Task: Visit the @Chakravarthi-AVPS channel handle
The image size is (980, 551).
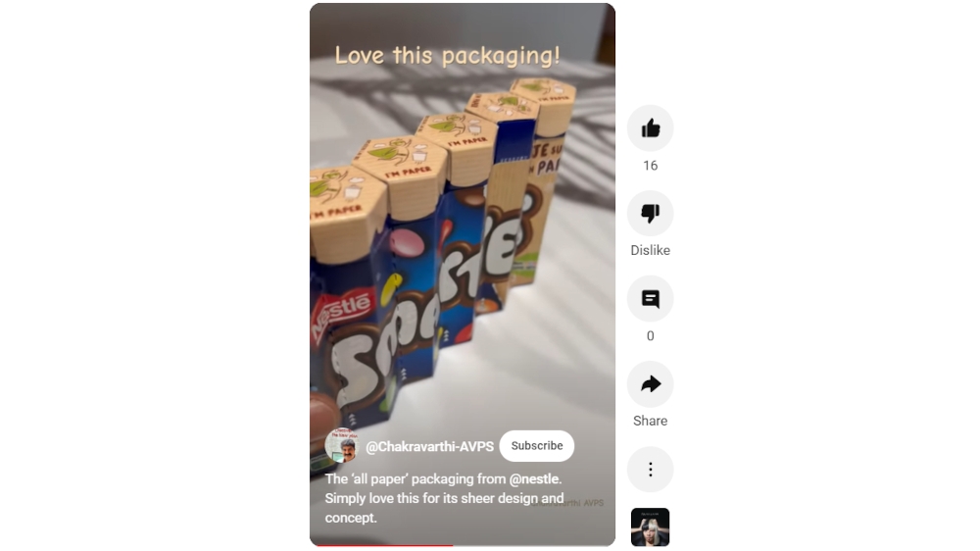Action: 429,446
